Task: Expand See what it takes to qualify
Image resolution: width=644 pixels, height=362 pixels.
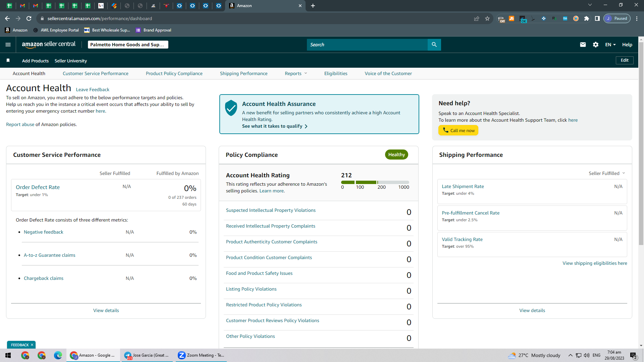Action: (275, 126)
